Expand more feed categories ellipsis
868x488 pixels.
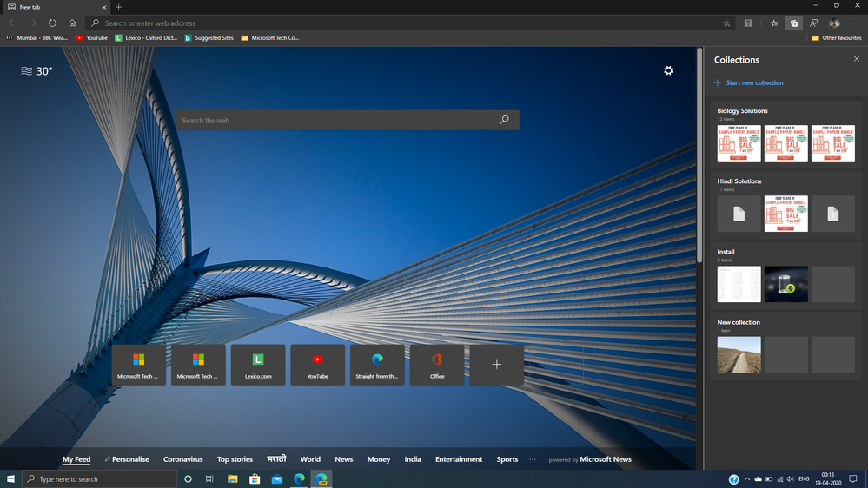[533, 459]
